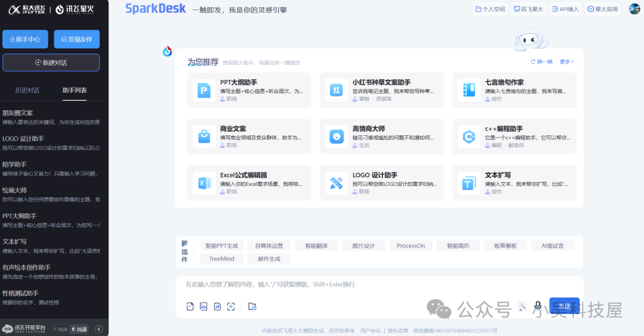
Task: Select the 板栗看板 plugin
Action: click(506, 245)
